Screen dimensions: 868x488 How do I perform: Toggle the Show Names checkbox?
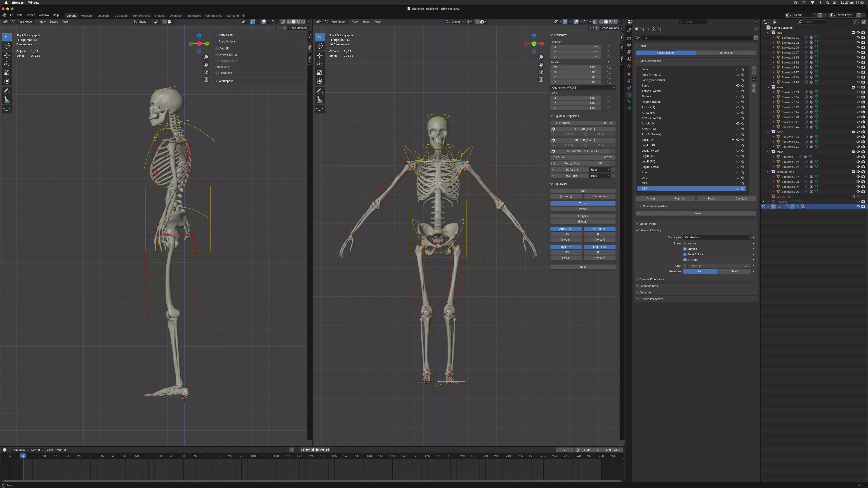[685, 244]
